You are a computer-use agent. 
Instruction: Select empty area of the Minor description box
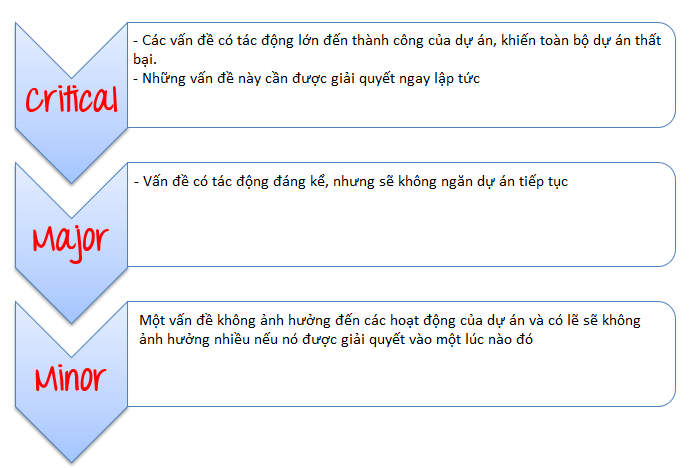[x=399, y=377]
